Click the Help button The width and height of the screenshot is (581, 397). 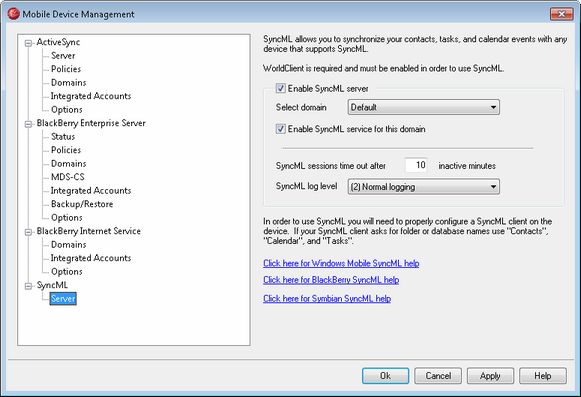click(543, 376)
